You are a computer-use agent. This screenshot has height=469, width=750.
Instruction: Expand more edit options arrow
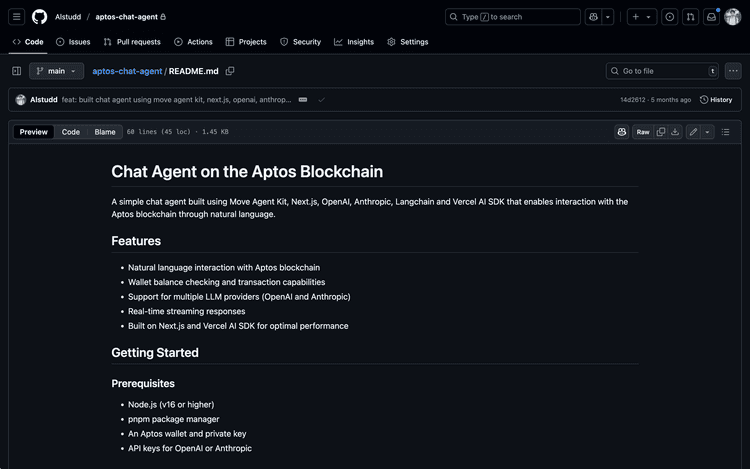707,132
